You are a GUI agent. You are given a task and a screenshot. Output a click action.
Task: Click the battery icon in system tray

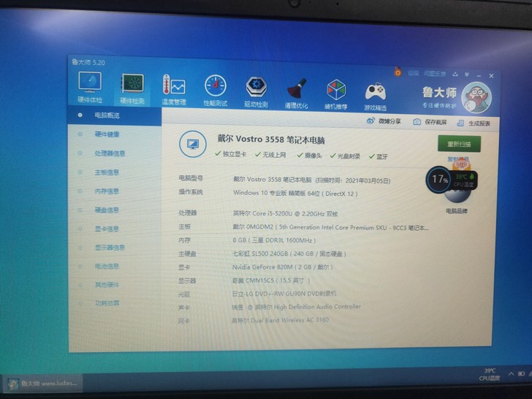(522, 373)
